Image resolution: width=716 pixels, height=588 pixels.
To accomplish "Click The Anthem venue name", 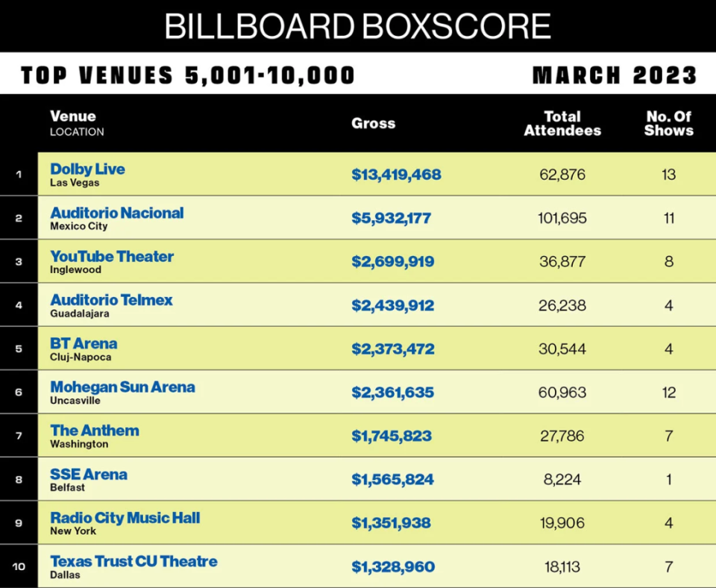I will [94, 431].
